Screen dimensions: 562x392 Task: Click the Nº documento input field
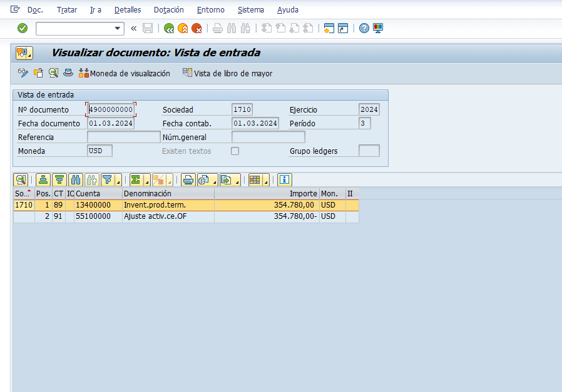click(111, 109)
